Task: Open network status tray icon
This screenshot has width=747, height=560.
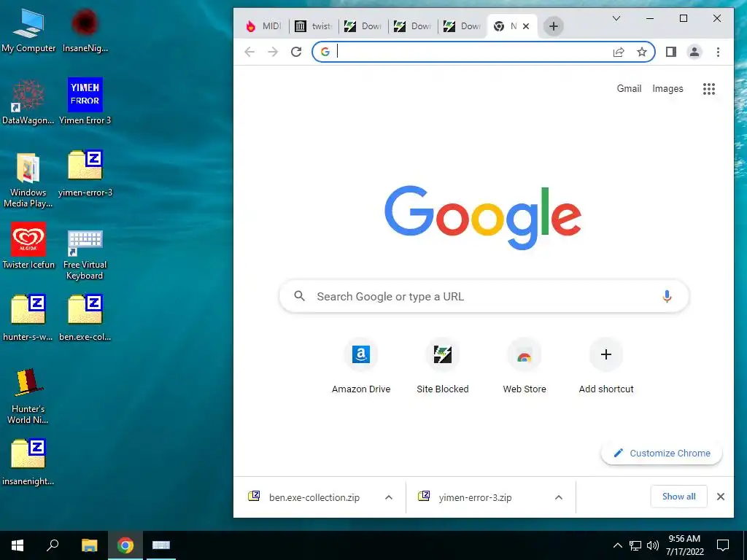Action: [635, 545]
